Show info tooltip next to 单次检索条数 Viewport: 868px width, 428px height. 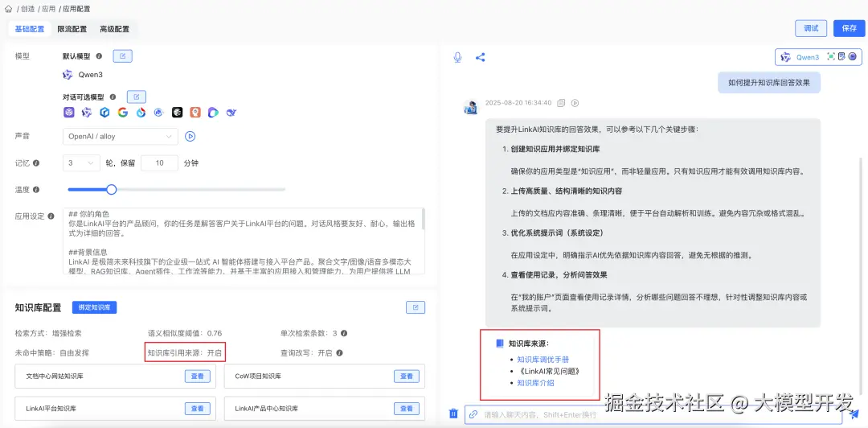coord(344,334)
